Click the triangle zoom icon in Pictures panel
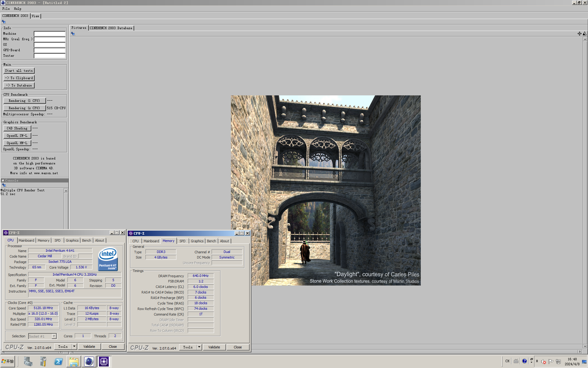This screenshot has width=588, height=368. pos(585,34)
